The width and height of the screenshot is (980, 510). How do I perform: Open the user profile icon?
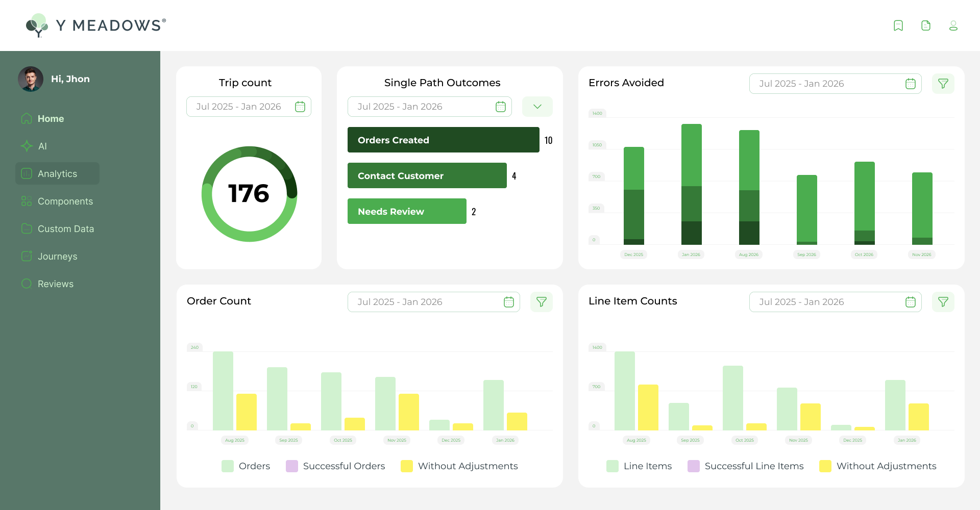[953, 25]
